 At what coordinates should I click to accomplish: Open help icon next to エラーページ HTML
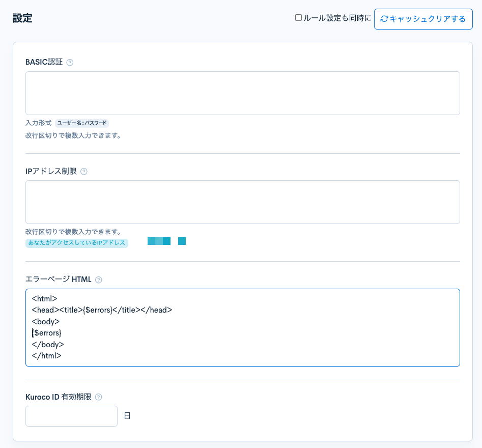98,280
